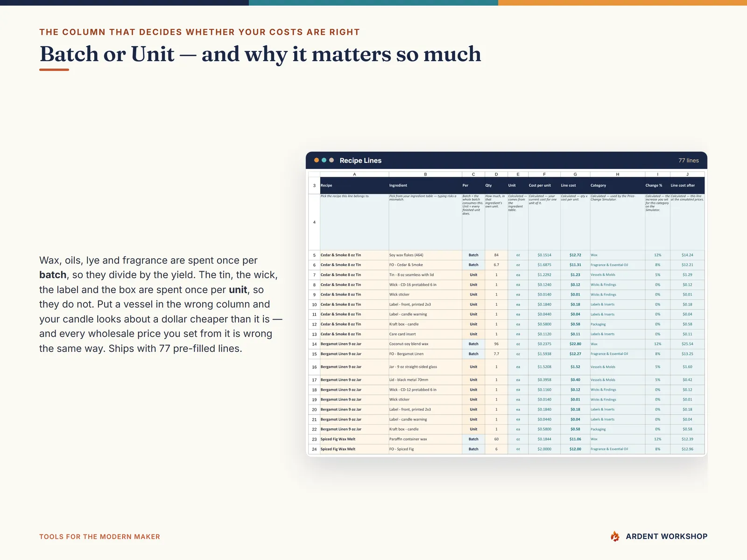
Task: Click the $12.96 line cost after value
Action: pyautogui.click(x=687, y=449)
